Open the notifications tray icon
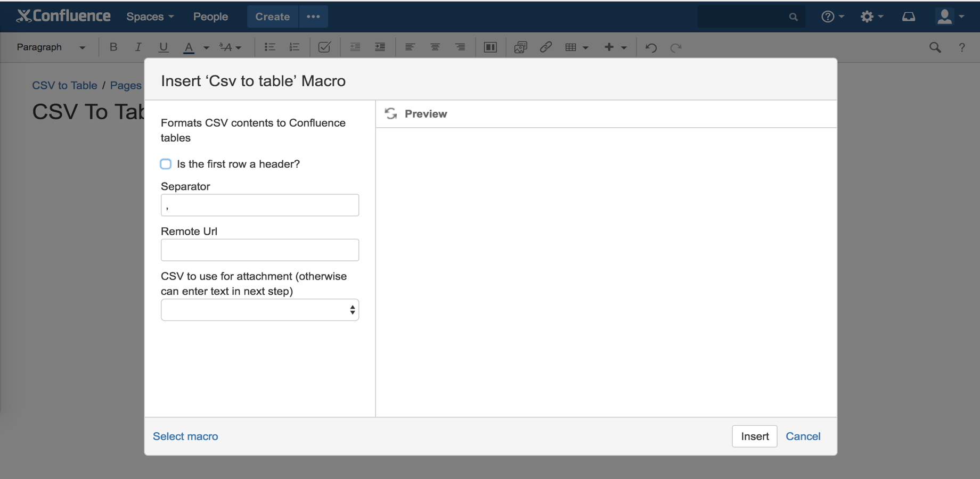980x479 pixels. coord(909,16)
